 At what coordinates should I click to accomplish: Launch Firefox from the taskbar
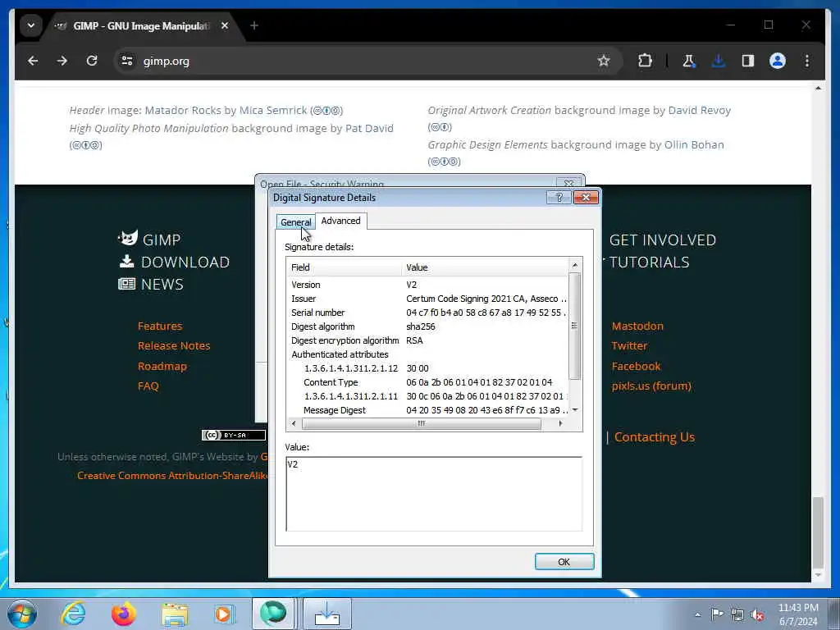tap(123, 614)
